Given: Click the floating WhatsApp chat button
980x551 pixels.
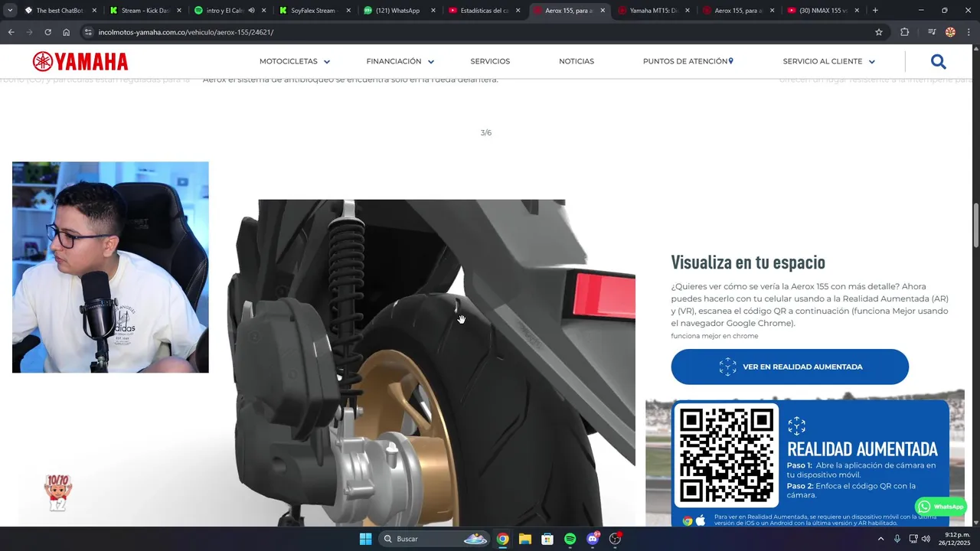Looking at the screenshot, I should pyautogui.click(x=941, y=507).
